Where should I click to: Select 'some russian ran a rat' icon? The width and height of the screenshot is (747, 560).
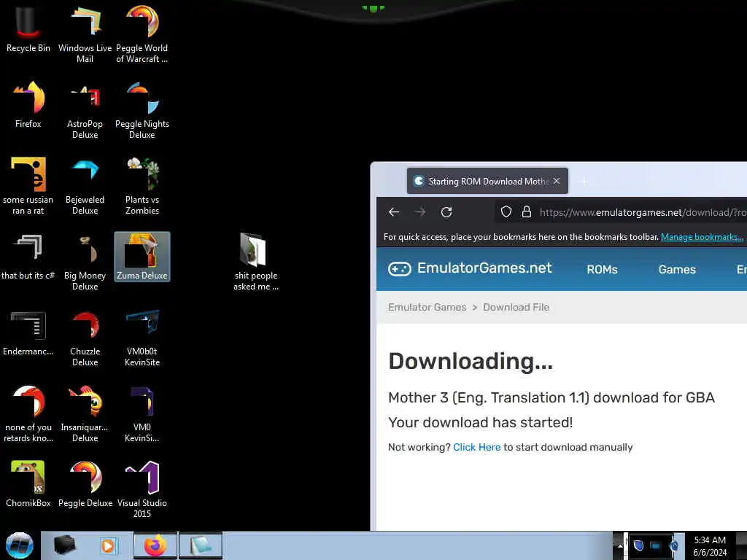(28, 186)
